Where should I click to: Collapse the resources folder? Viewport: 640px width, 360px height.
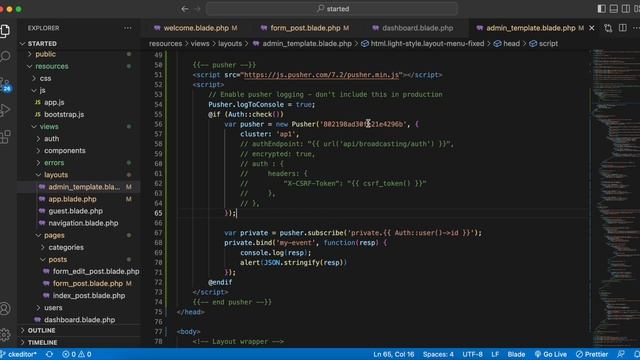click(51, 66)
